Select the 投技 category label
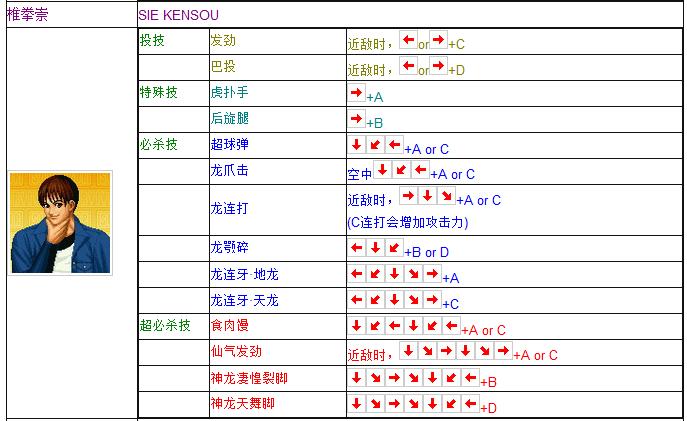The image size is (687, 421). tap(152, 40)
